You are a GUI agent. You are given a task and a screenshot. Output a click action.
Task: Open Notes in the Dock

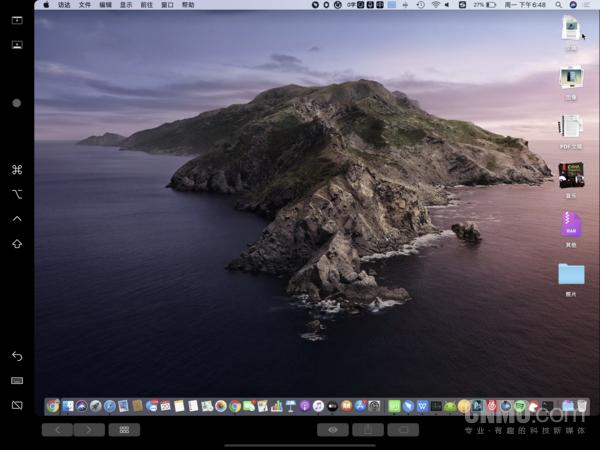pos(179,406)
